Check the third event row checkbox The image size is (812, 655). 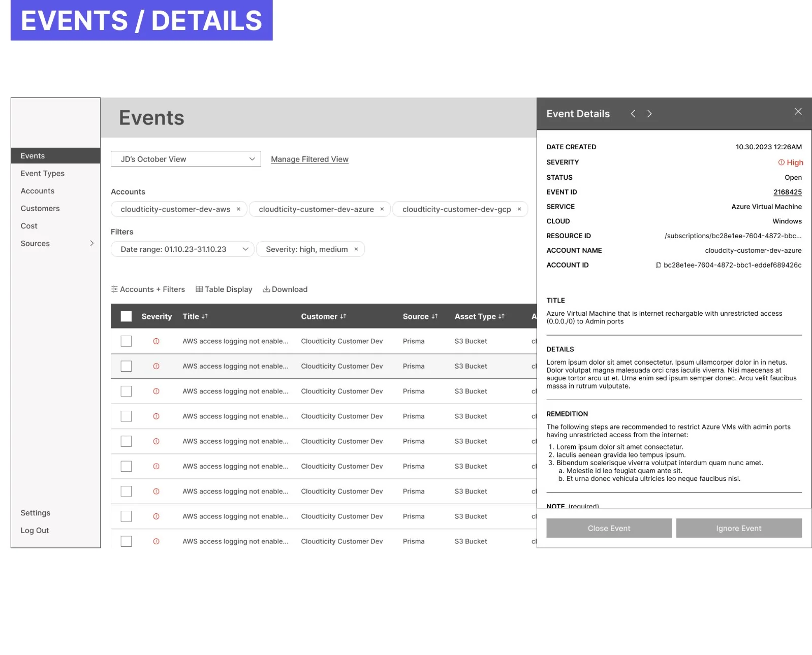(x=126, y=391)
